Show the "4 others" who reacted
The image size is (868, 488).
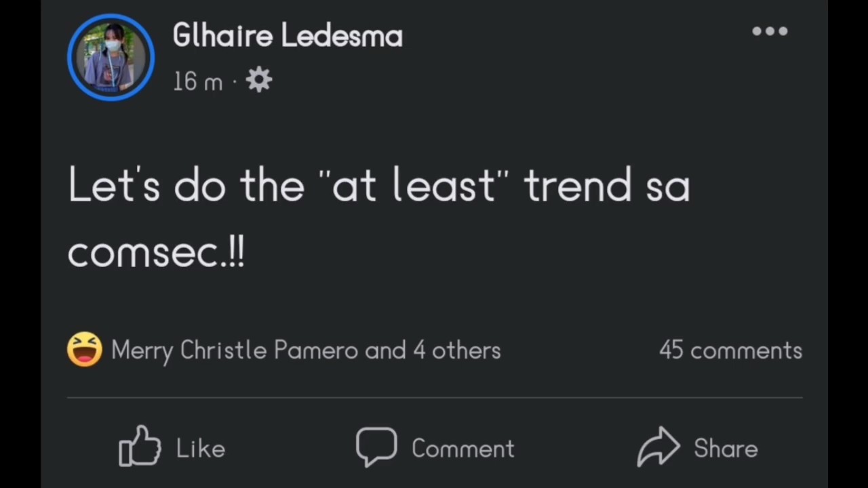tap(457, 350)
